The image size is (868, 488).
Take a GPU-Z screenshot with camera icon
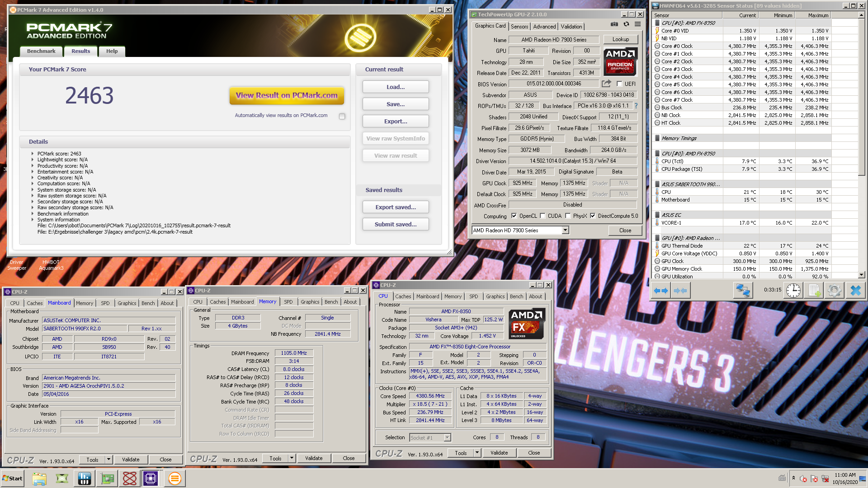pyautogui.click(x=614, y=24)
